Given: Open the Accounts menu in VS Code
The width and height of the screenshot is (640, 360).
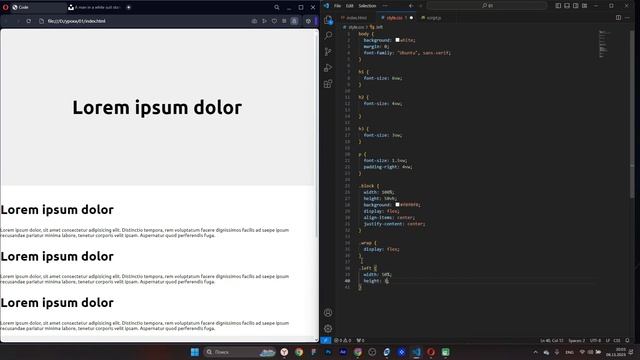Looking at the screenshot, I should (328, 313).
